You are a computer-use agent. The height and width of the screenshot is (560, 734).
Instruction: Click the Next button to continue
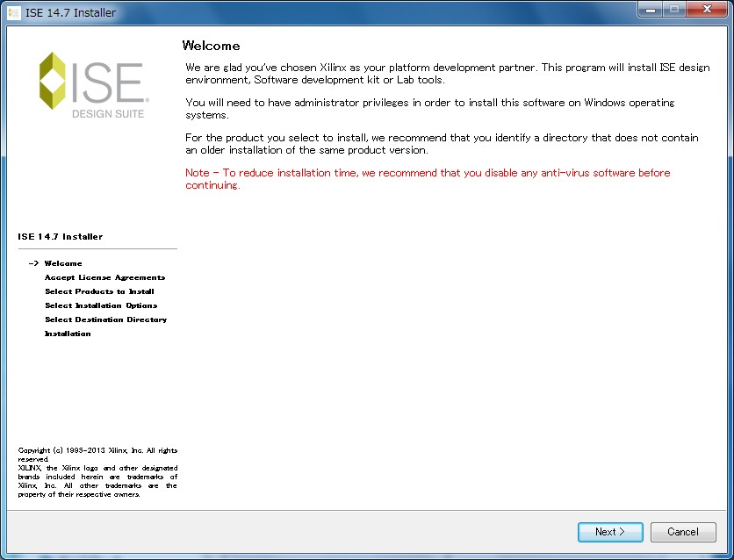point(610,532)
